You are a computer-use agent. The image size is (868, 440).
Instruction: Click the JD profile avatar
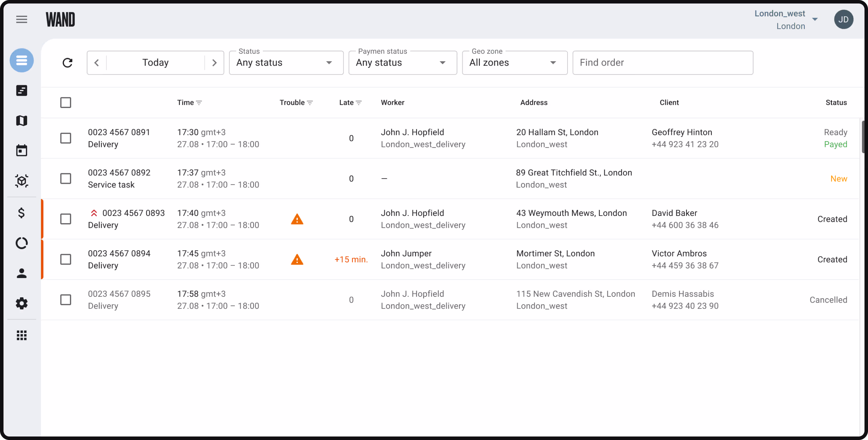[844, 19]
